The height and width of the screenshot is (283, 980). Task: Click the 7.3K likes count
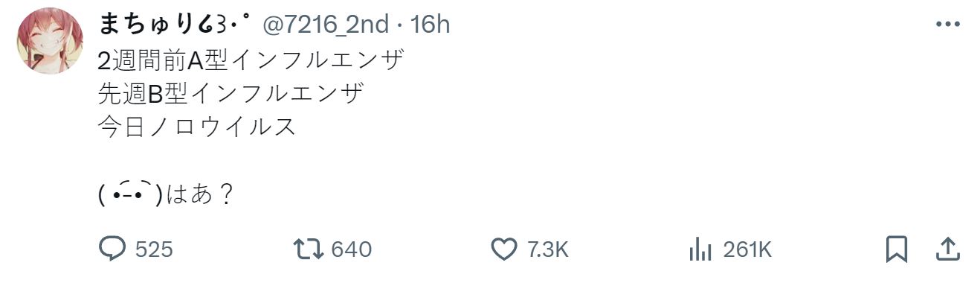tap(548, 249)
